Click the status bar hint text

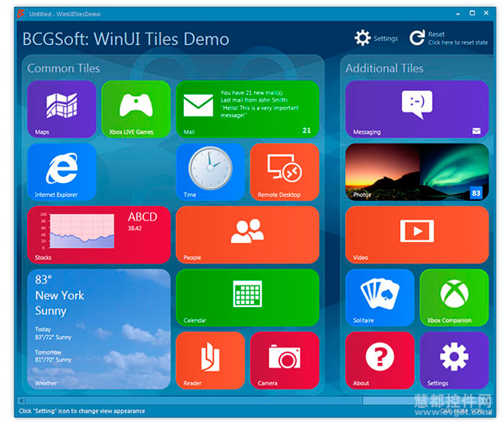click(x=82, y=411)
